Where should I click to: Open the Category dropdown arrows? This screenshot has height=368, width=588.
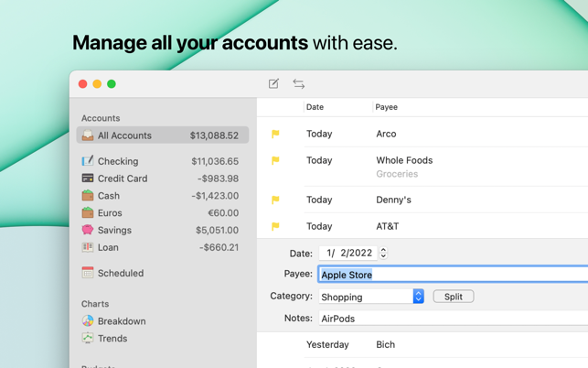[x=419, y=297]
